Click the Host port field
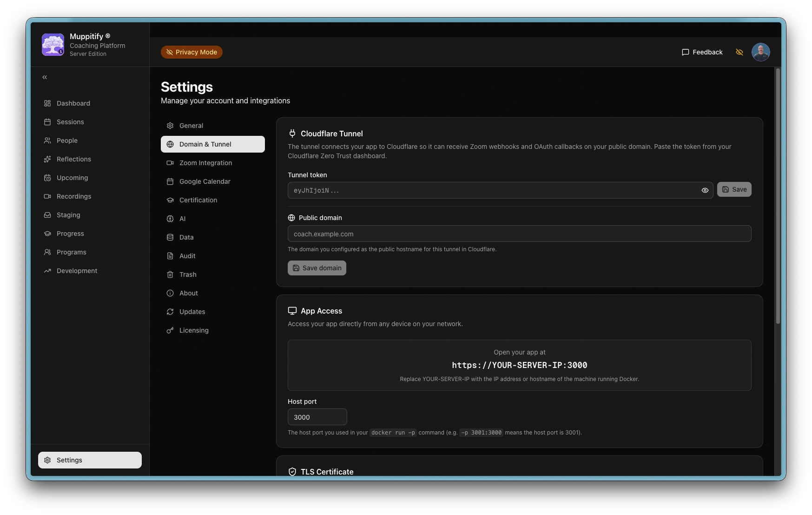 (317, 417)
